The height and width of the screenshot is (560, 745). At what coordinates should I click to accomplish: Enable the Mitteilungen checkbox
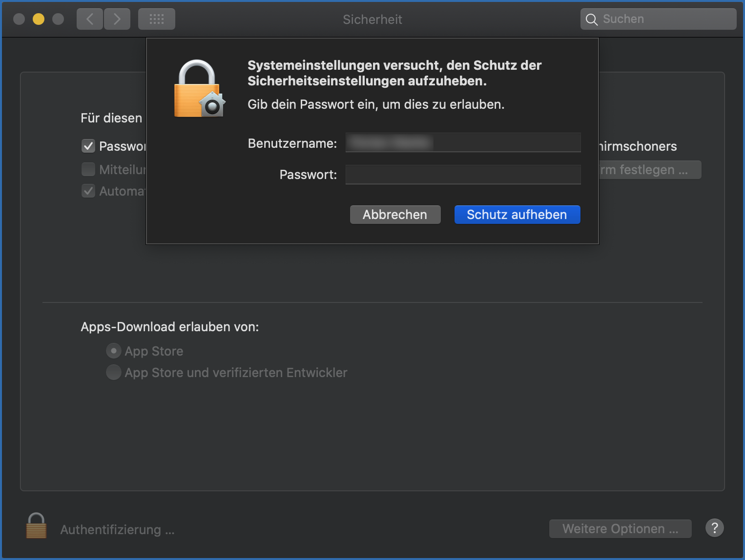pos(88,169)
